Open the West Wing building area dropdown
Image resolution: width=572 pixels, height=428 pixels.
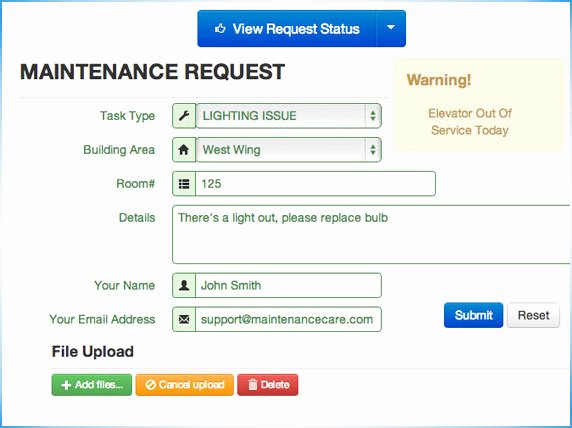click(x=289, y=150)
